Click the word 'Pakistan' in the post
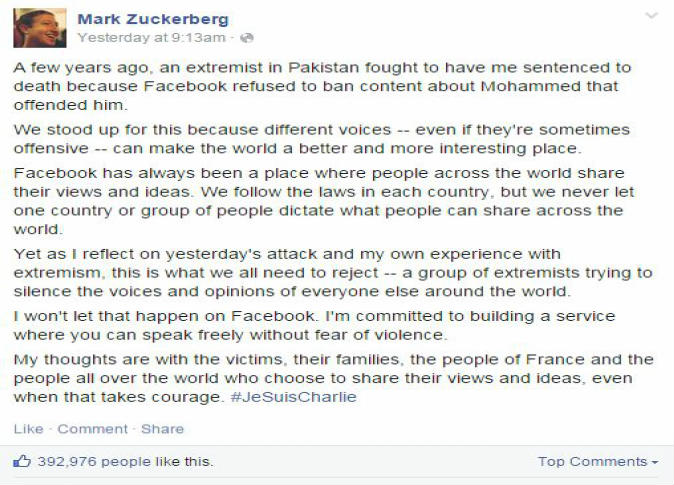The image size is (674, 485). point(323,68)
